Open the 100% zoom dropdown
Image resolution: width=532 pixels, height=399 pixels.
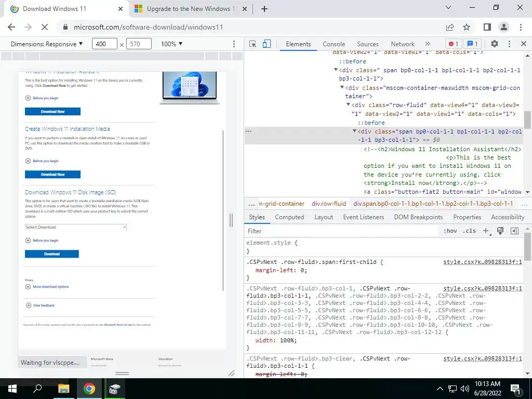(x=171, y=44)
